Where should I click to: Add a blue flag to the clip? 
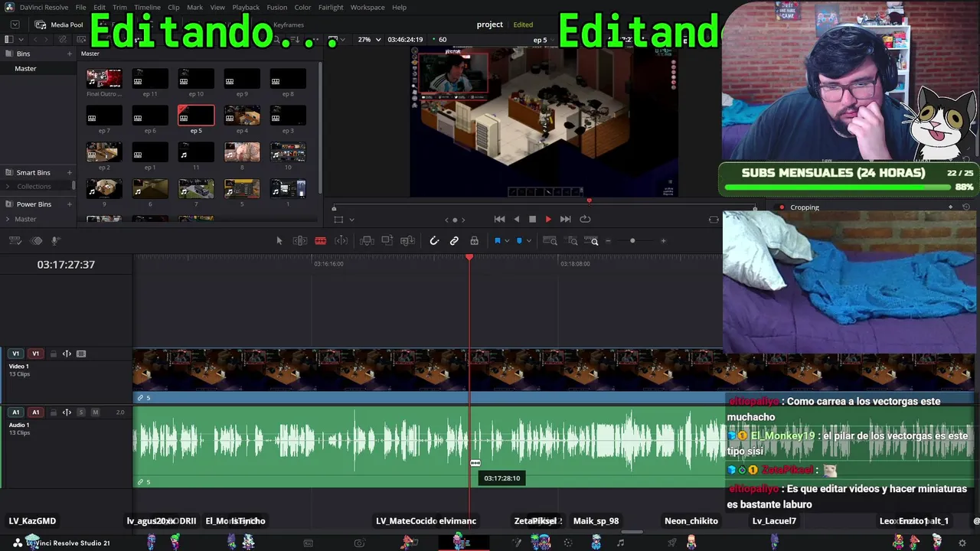click(x=498, y=241)
